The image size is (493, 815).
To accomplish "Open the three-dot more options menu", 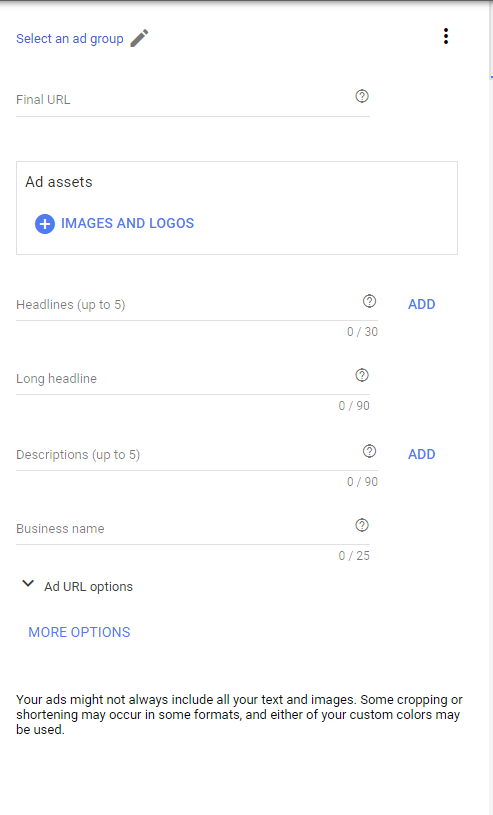I will (446, 36).
